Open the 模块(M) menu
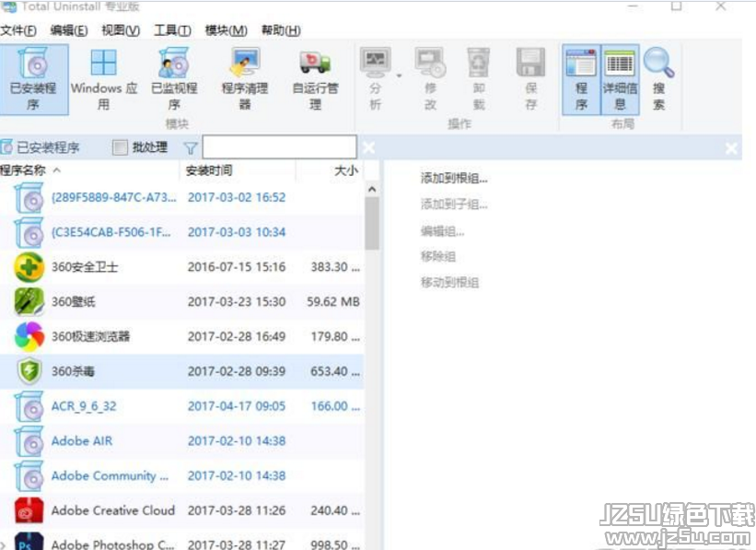Screen dimensions: 756x550 click(227, 30)
